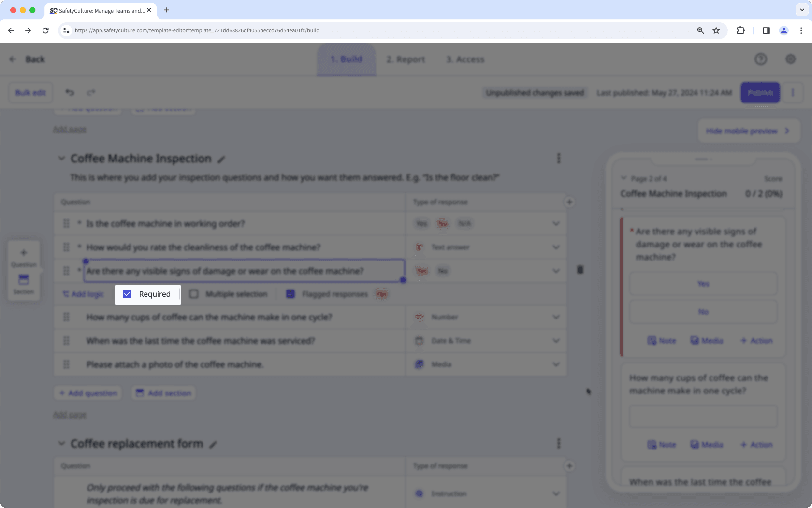Collapse the Coffee Machine Inspection section
Viewport: 812px width, 508px height.
(x=62, y=158)
